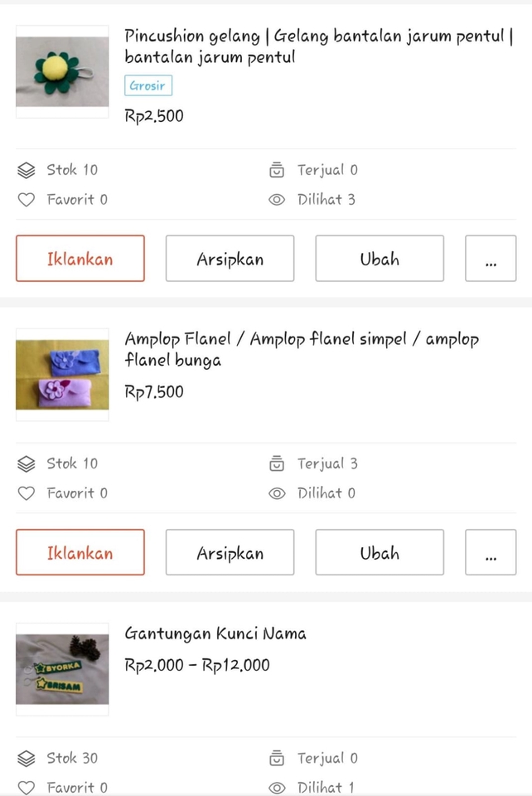Click Ubah to edit Amplop Flanel
The image size is (532, 796).
coord(379,552)
